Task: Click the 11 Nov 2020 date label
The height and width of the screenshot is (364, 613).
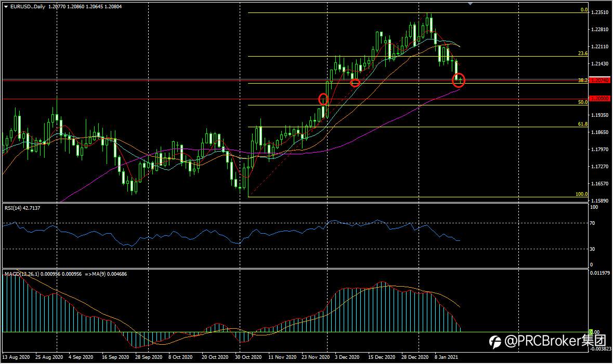Action: pos(282,357)
